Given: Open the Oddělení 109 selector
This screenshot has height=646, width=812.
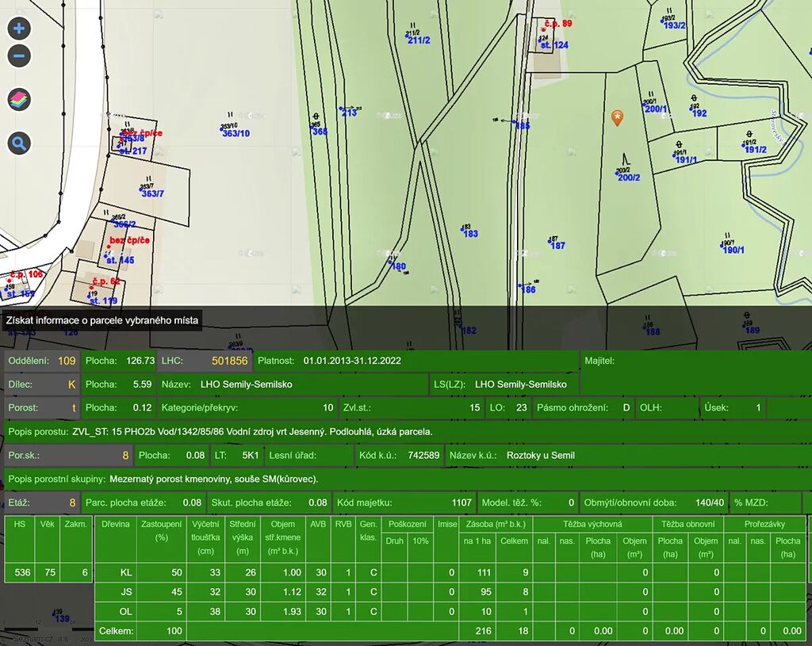Looking at the screenshot, I should [41, 361].
